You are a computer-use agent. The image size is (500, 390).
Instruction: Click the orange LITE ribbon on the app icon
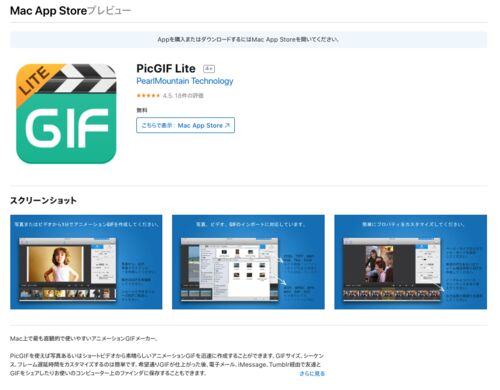pyautogui.click(x=35, y=82)
